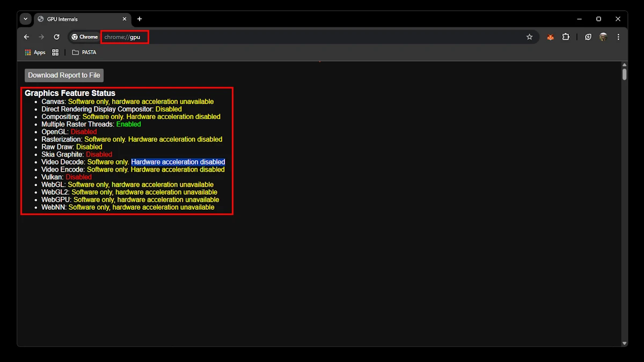
Task: Open the Chrome profile avatar
Action: point(603,37)
